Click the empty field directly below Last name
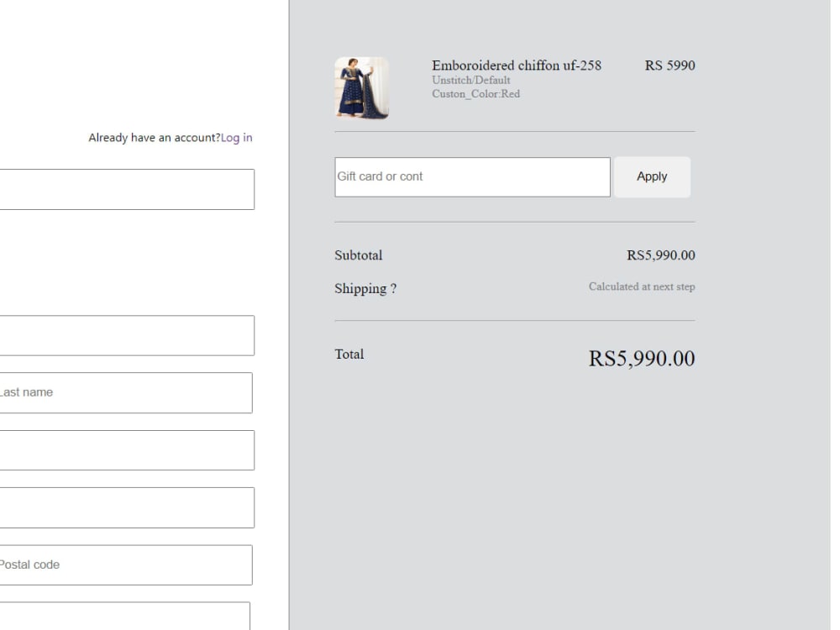840x630 pixels. click(127, 450)
